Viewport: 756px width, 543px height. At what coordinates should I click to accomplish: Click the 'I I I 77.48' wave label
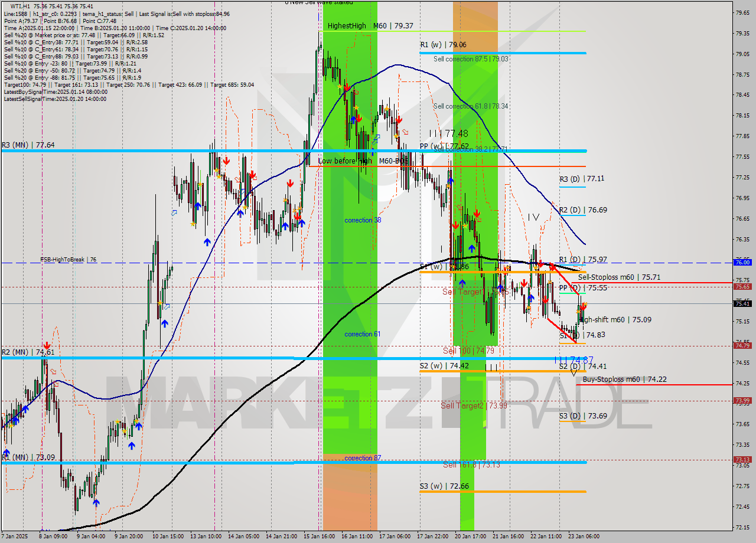pyautogui.click(x=449, y=134)
